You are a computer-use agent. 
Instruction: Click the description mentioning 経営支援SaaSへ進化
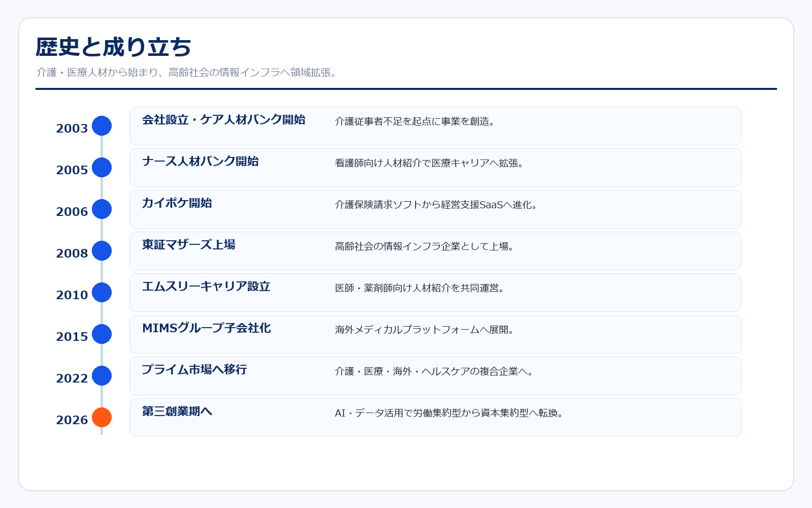436,205
